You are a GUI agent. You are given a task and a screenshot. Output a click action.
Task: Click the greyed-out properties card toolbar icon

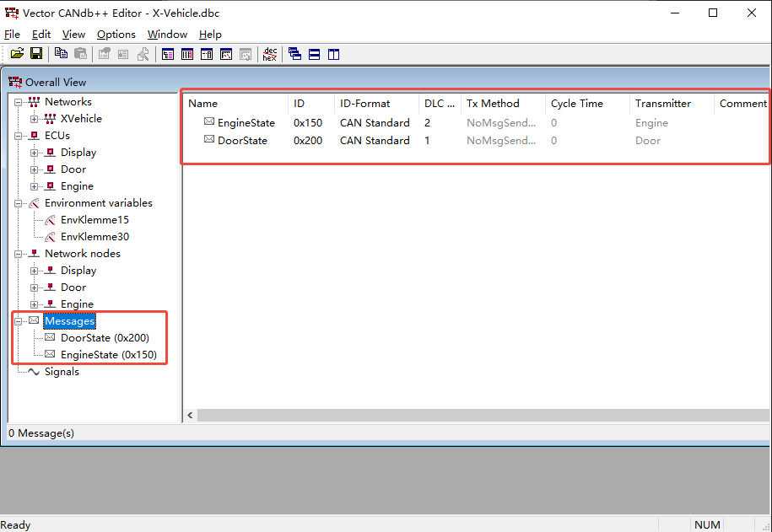[x=123, y=54]
